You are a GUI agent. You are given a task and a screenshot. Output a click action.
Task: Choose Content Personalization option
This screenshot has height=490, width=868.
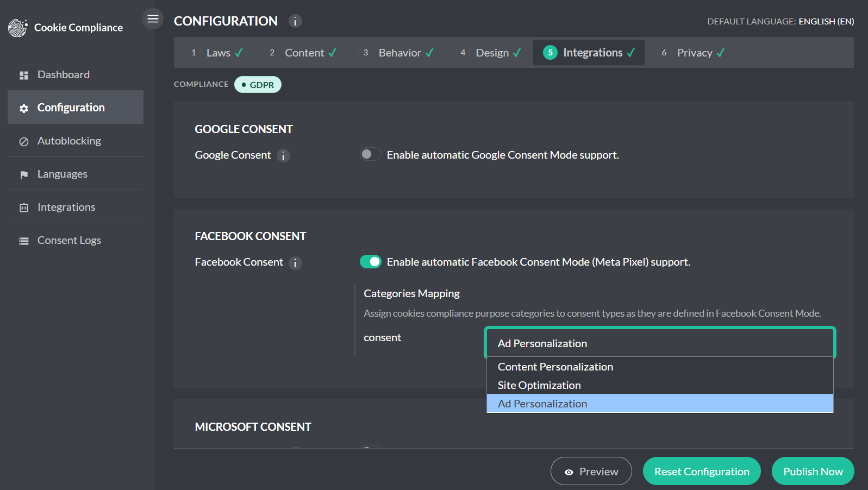pyautogui.click(x=660, y=367)
